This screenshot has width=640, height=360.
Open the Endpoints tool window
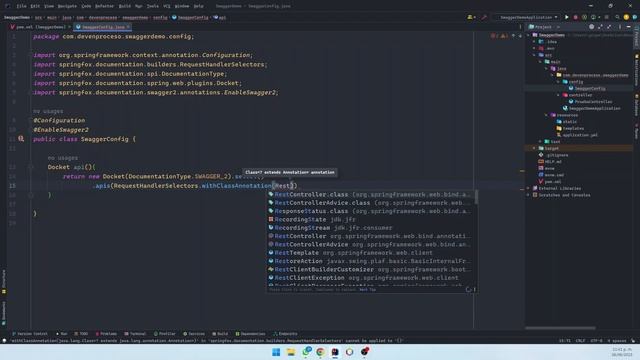click(x=285, y=333)
